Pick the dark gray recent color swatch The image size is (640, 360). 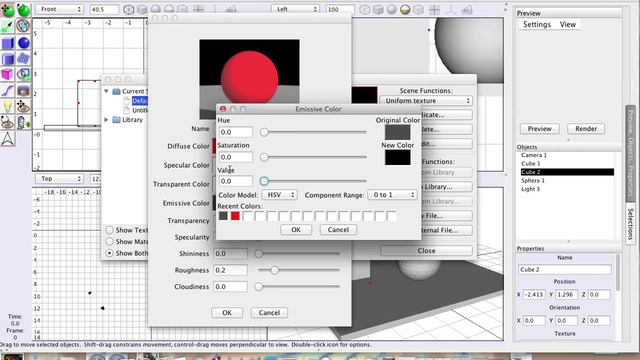click(223, 216)
